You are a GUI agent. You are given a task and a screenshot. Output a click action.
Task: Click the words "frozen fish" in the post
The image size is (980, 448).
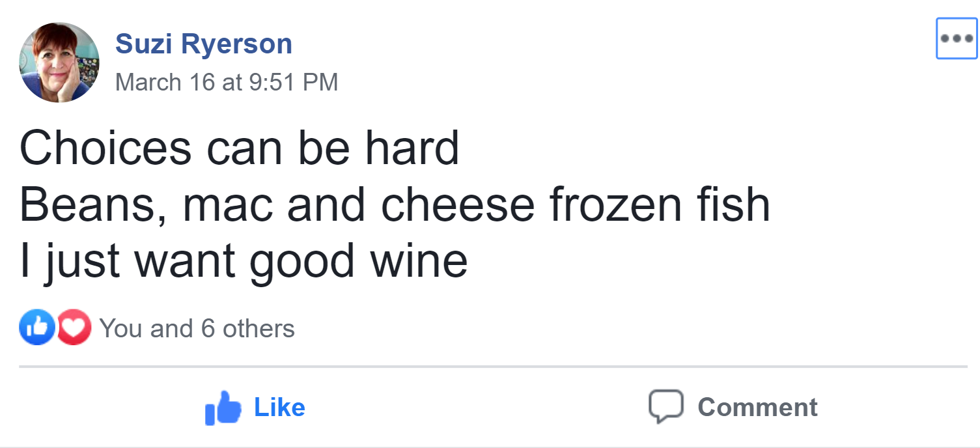click(660, 204)
